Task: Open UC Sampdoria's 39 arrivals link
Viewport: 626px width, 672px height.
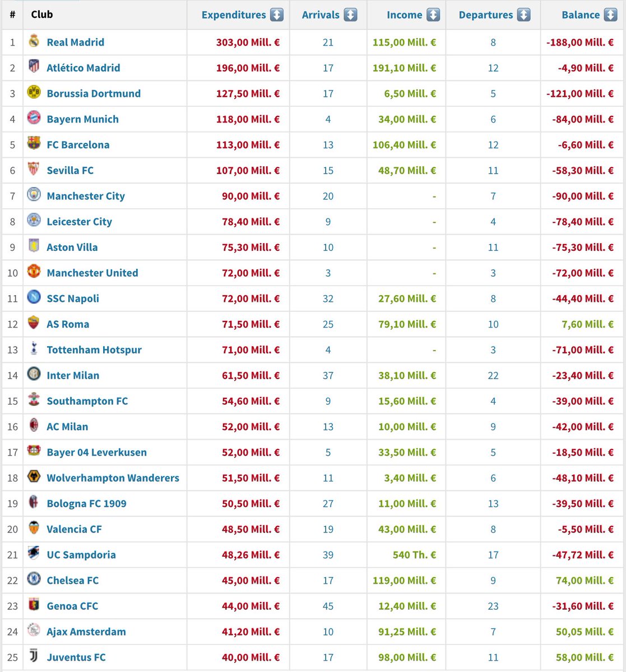Action: (328, 555)
